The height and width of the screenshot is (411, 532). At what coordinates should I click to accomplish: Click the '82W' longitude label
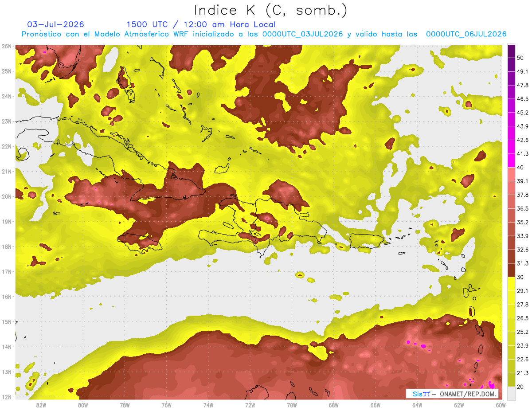click(x=41, y=405)
